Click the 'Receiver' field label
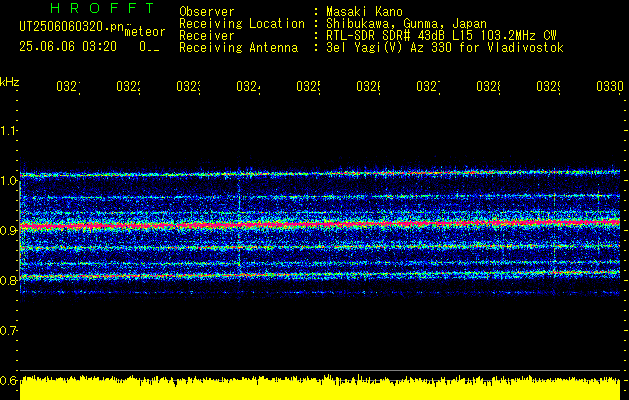 (207, 36)
